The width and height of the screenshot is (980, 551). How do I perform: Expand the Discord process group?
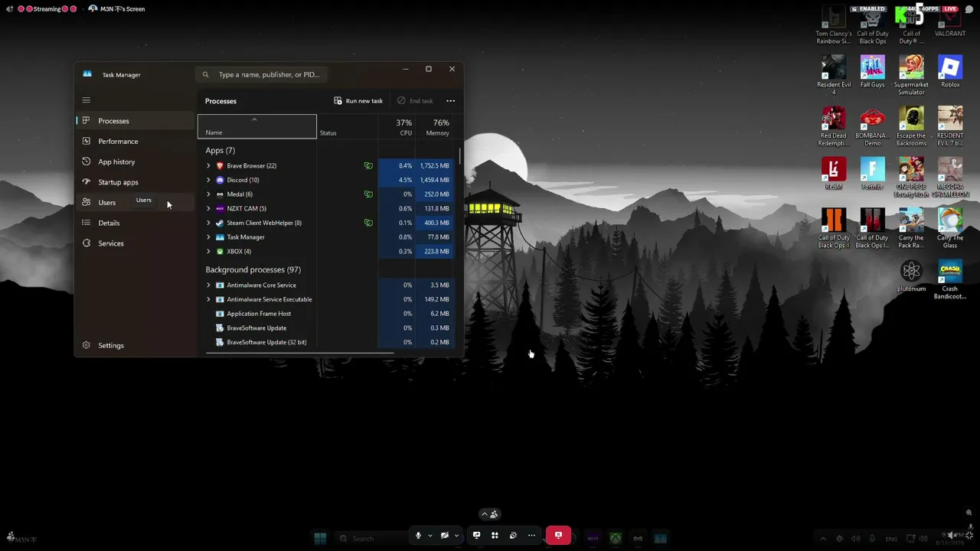coord(208,180)
